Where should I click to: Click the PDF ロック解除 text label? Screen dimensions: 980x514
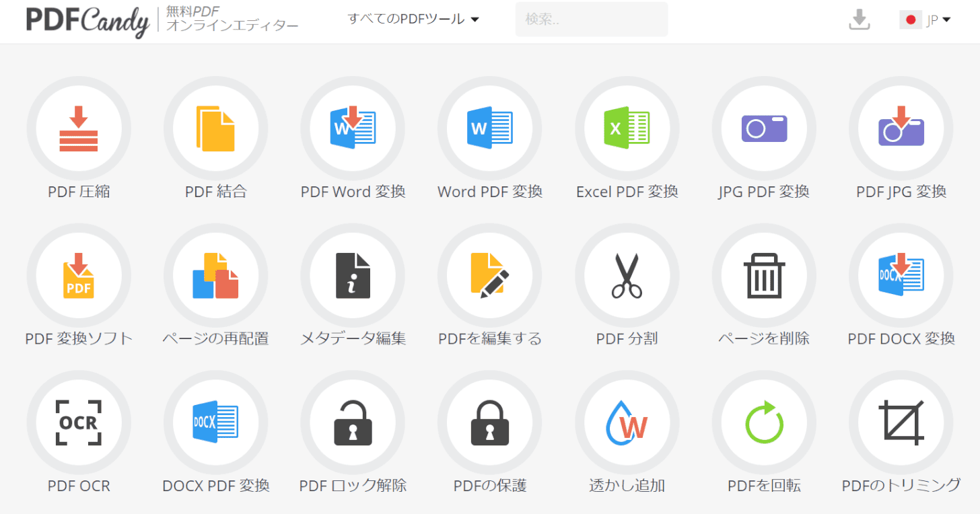tap(353, 485)
